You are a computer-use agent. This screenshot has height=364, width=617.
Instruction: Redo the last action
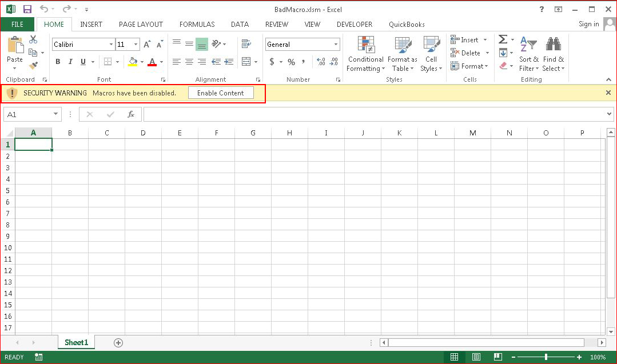coord(66,9)
